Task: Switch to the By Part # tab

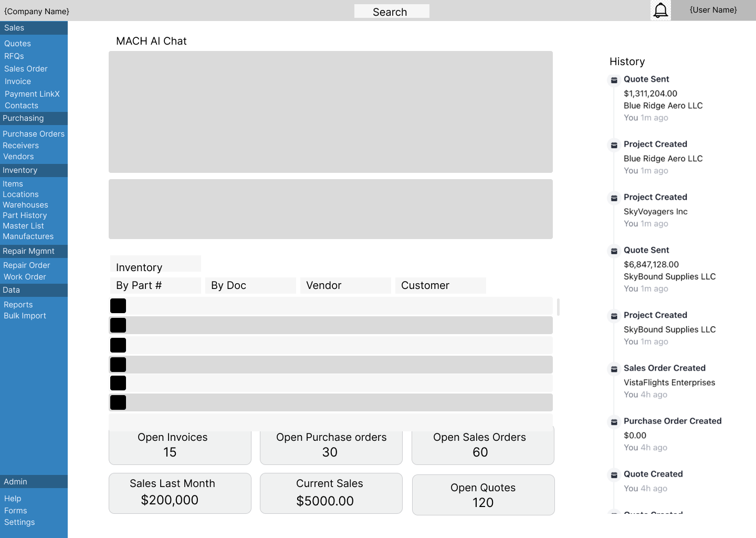Action: point(155,285)
